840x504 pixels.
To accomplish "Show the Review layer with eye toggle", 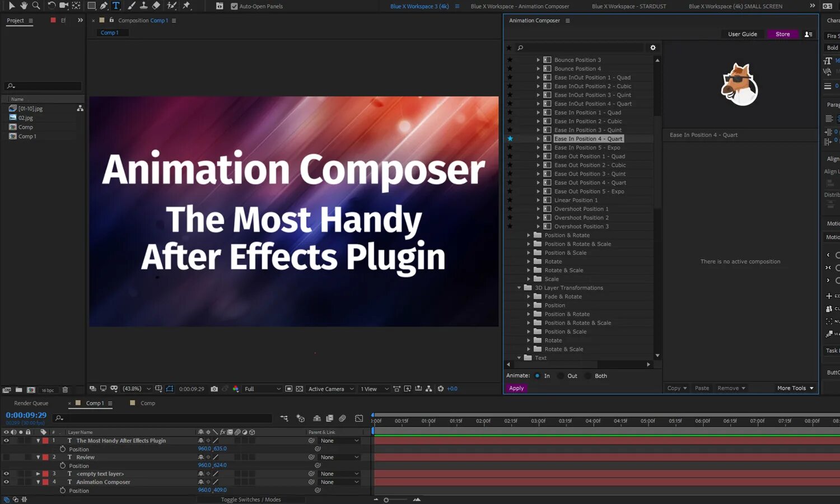I will (7, 457).
